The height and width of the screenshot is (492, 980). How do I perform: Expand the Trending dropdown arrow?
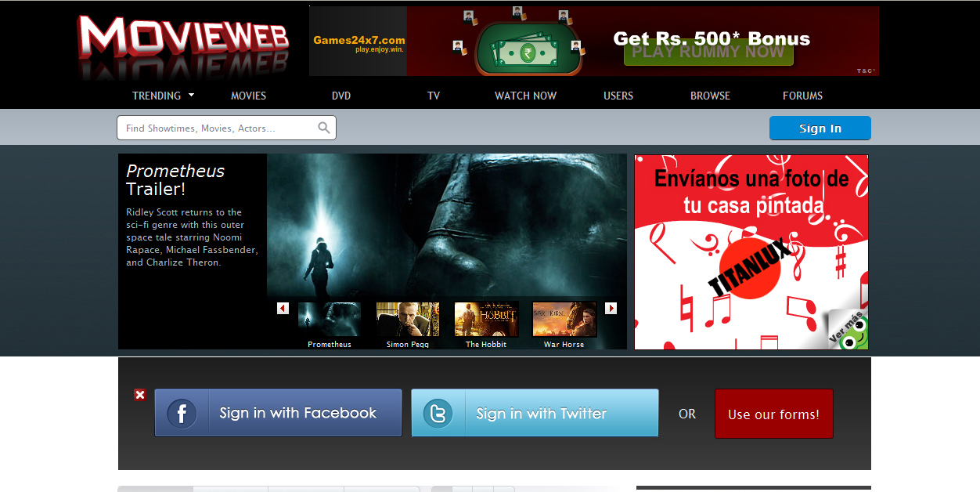191,95
